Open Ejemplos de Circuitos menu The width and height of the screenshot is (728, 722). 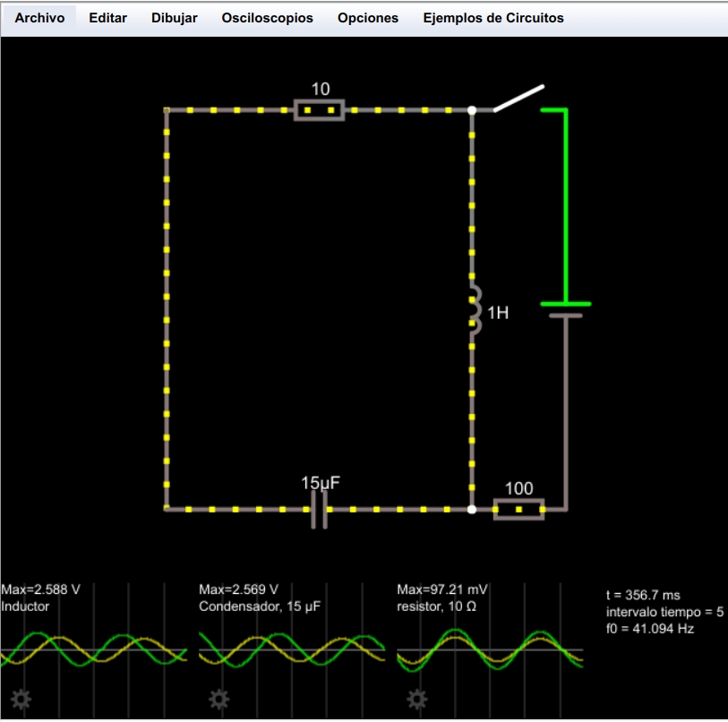point(493,18)
